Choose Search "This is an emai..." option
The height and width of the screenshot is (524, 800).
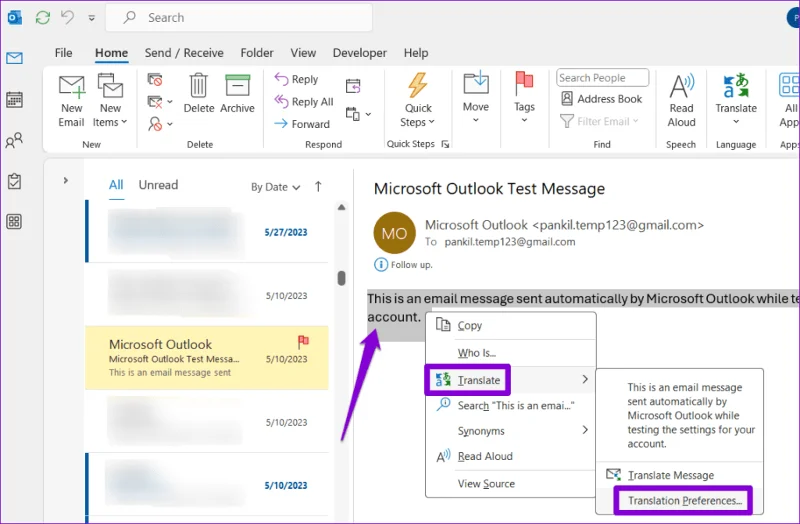(x=511, y=406)
